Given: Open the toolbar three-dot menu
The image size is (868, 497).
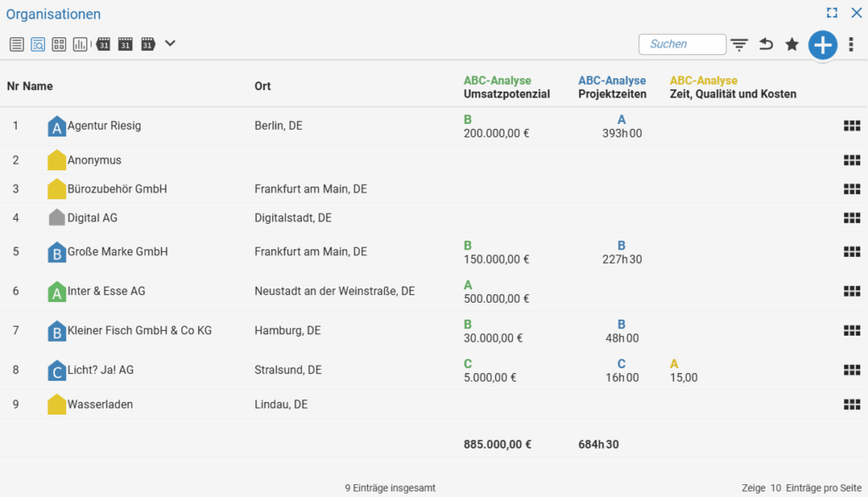Looking at the screenshot, I should [851, 44].
